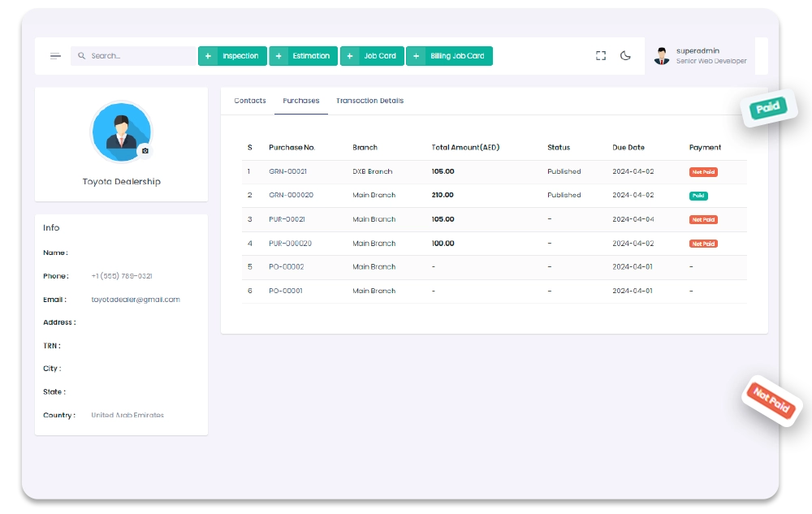Select the Purchases tab
The height and width of the screenshot is (514, 812).
coord(300,101)
